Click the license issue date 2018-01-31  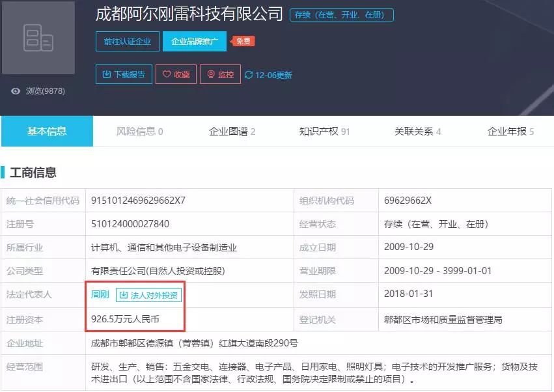[408, 294]
